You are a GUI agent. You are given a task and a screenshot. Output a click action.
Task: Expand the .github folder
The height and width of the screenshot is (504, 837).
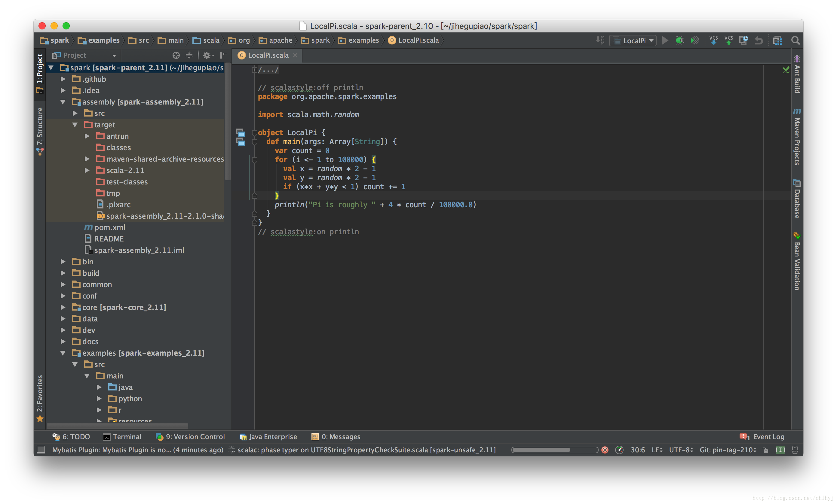(63, 79)
